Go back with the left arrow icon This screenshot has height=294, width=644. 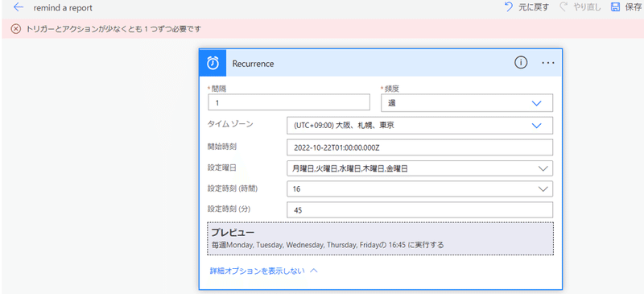[19, 7]
